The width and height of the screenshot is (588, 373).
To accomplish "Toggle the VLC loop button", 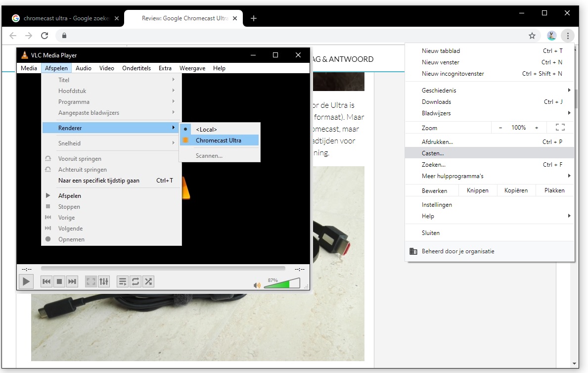I will [135, 281].
